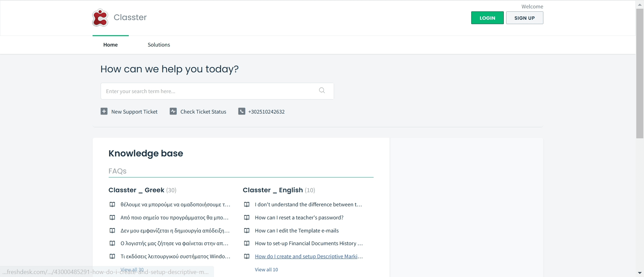Click book icon beside 'Δεν μου εμφανίζεται' article
The width and height of the screenshot is (644, 277).
pos(112,230)
